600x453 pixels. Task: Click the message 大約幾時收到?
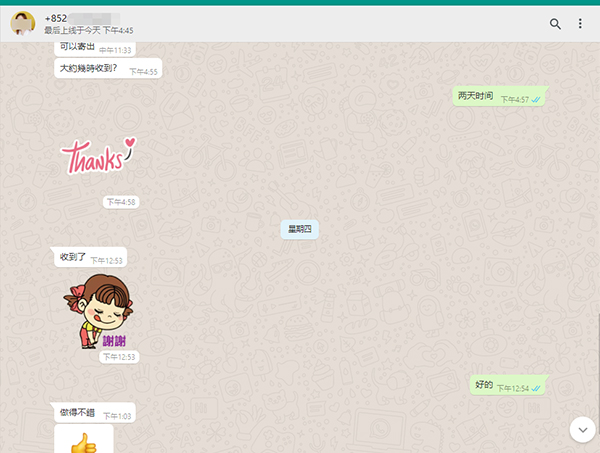tap(89, 69)
